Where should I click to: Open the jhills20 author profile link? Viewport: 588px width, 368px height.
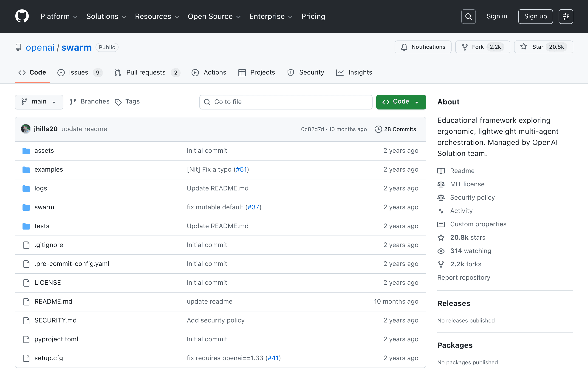click(x=46, y=129)
